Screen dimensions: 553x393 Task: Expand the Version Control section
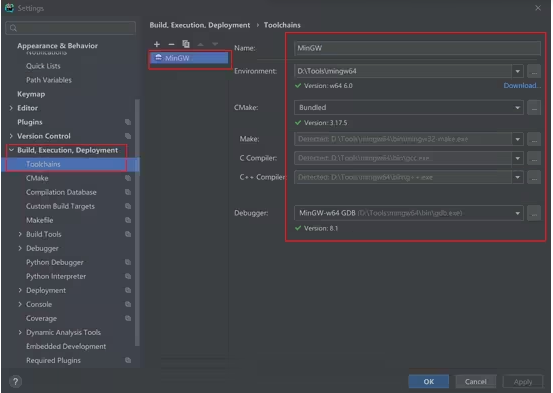[x=11, y=136]
